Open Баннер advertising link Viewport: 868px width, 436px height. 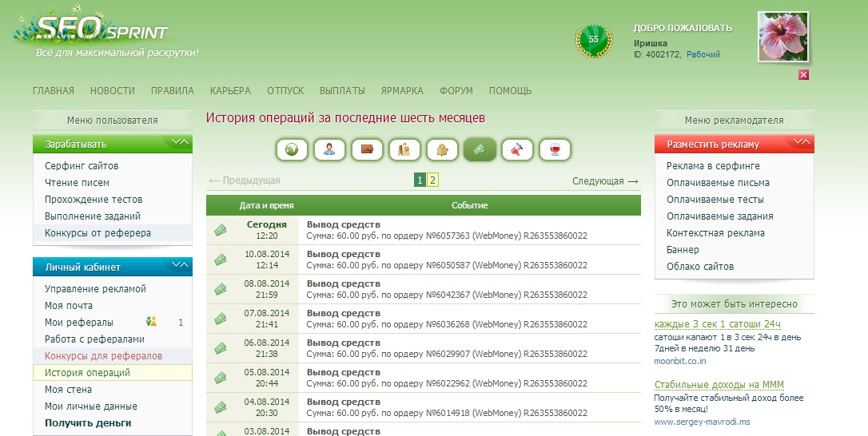683,249
